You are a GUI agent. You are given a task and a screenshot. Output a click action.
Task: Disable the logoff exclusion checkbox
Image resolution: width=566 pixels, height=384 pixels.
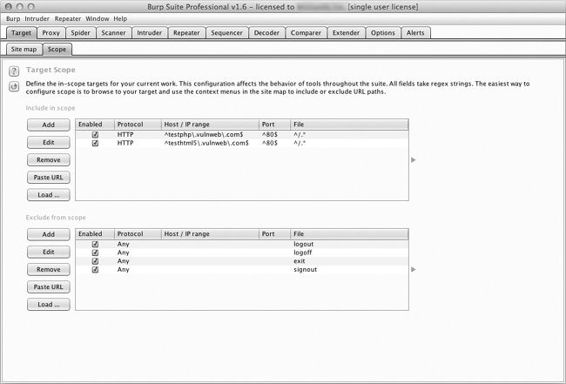[x=95, y=253]
